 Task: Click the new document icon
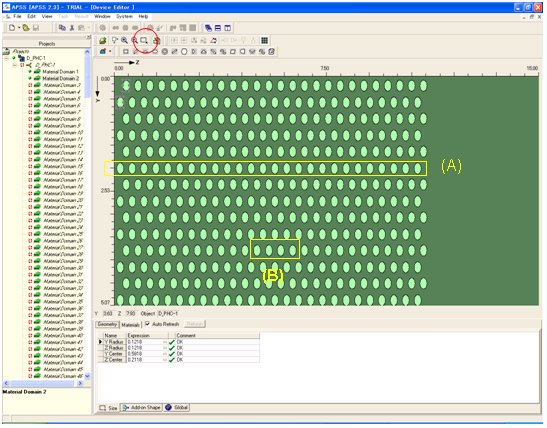coord(12,28)
